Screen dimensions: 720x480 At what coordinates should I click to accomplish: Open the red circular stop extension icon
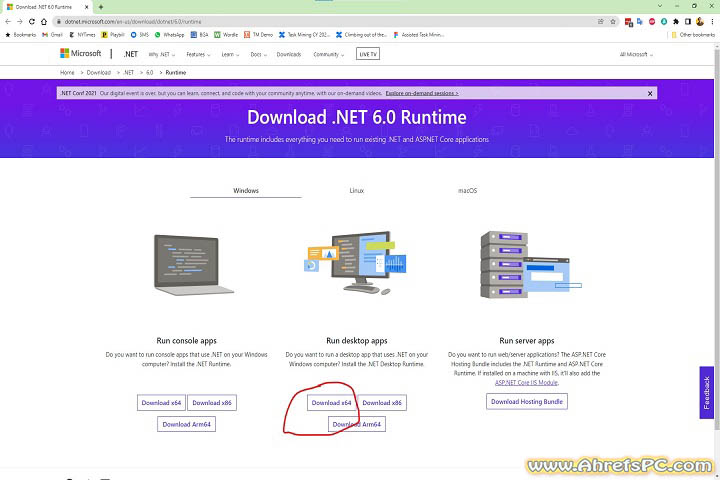(x=652, y=22)
